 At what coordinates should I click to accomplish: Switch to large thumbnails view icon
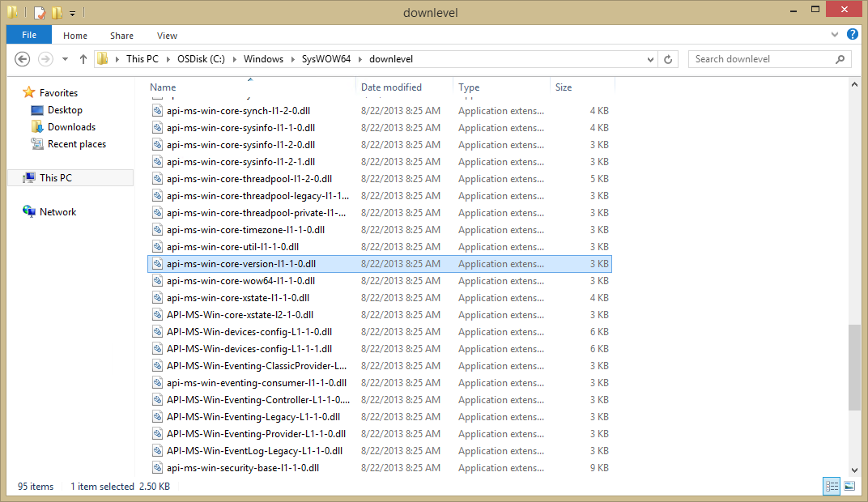(849, 486)
